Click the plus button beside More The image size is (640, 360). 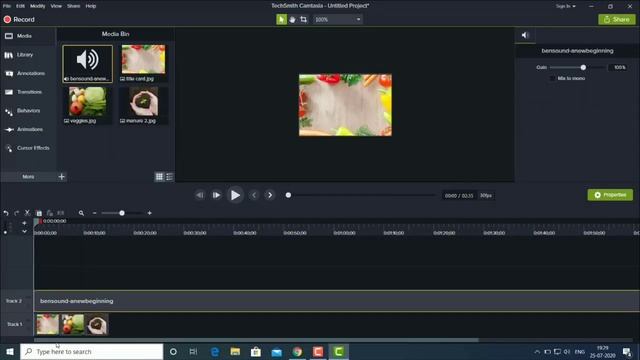[x=62, y=177]
